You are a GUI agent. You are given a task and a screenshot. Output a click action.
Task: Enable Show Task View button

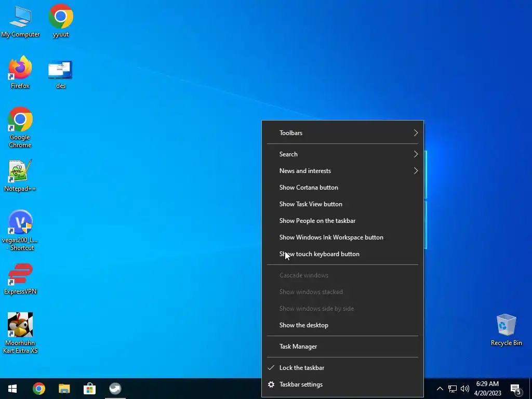pyautogui.click(x=343, y=204)
